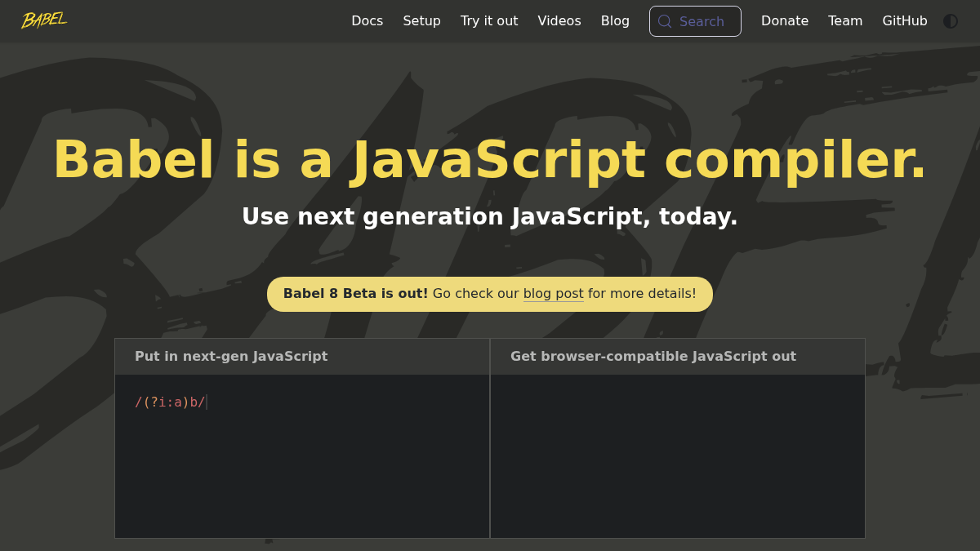
Task: Open the Docs menu item
Action: pos(367,21)
